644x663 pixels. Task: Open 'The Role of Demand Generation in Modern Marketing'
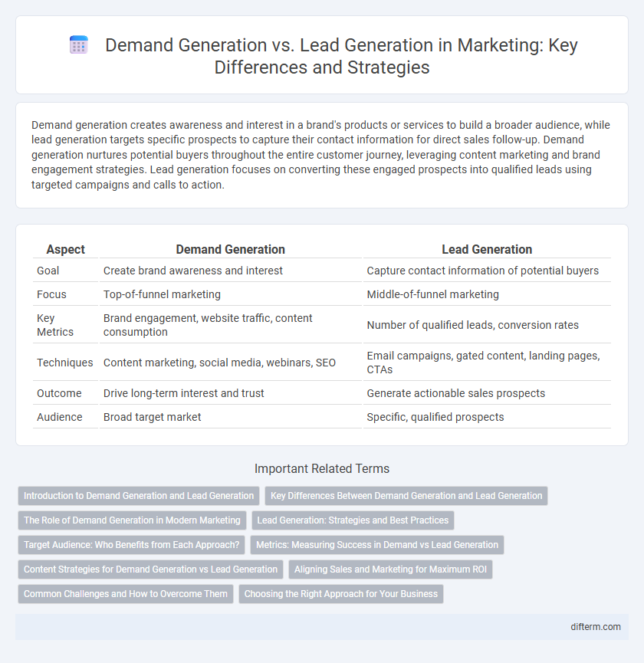pyautogui.click(x=132, y=520)
